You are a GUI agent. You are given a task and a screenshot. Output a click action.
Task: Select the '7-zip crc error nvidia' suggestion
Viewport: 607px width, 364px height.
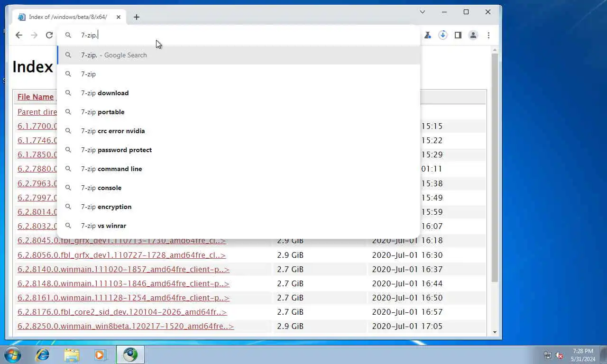pyautogui.click(x=239, y=131)
